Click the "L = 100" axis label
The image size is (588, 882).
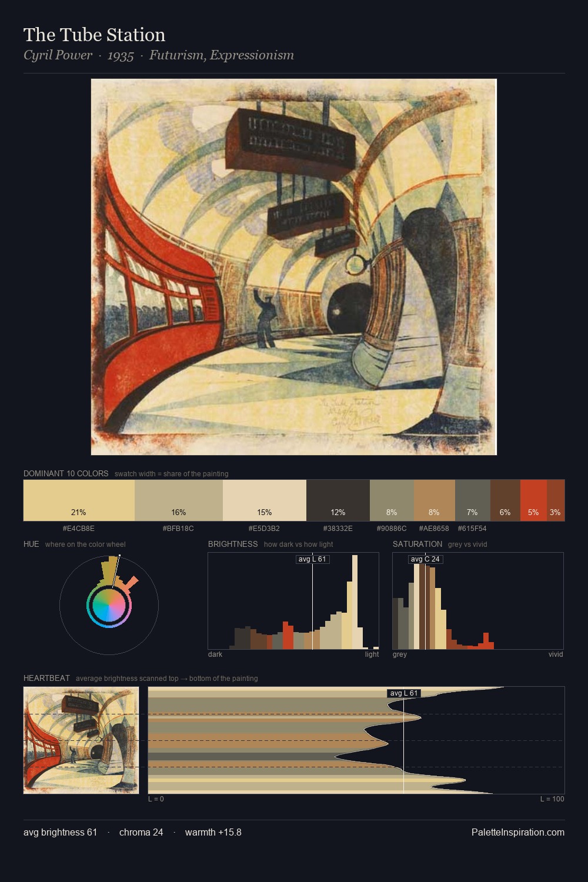pos(552,799)
